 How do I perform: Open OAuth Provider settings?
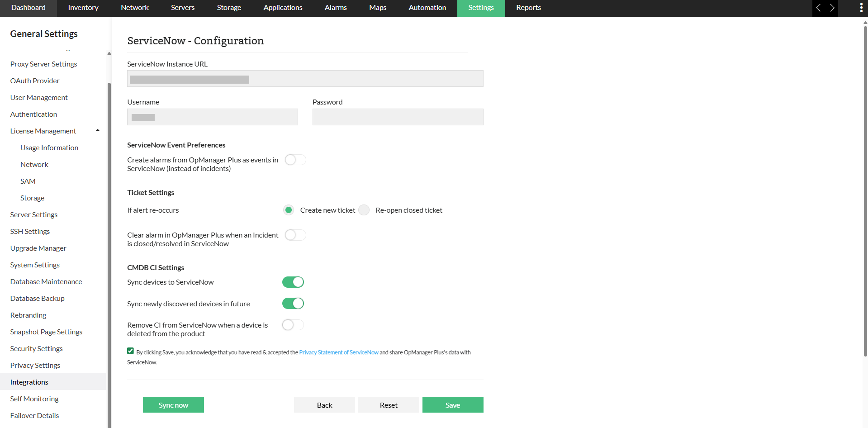click(35, 81)
